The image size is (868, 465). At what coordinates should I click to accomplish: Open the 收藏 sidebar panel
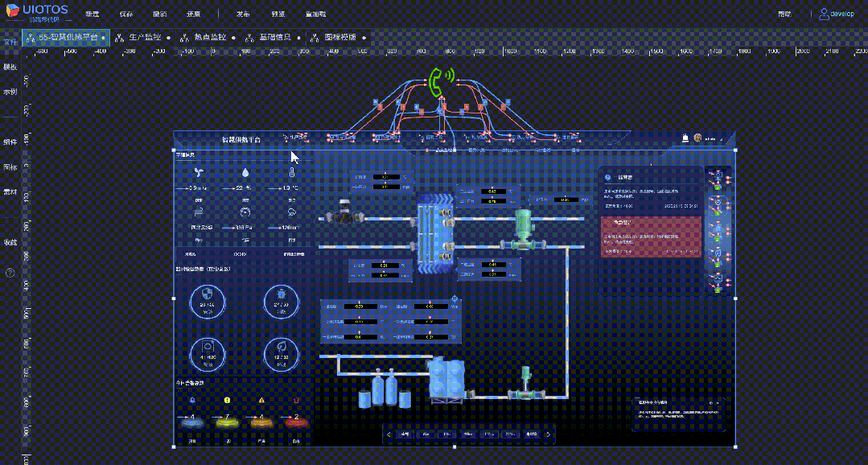click(x=10, y=242)
